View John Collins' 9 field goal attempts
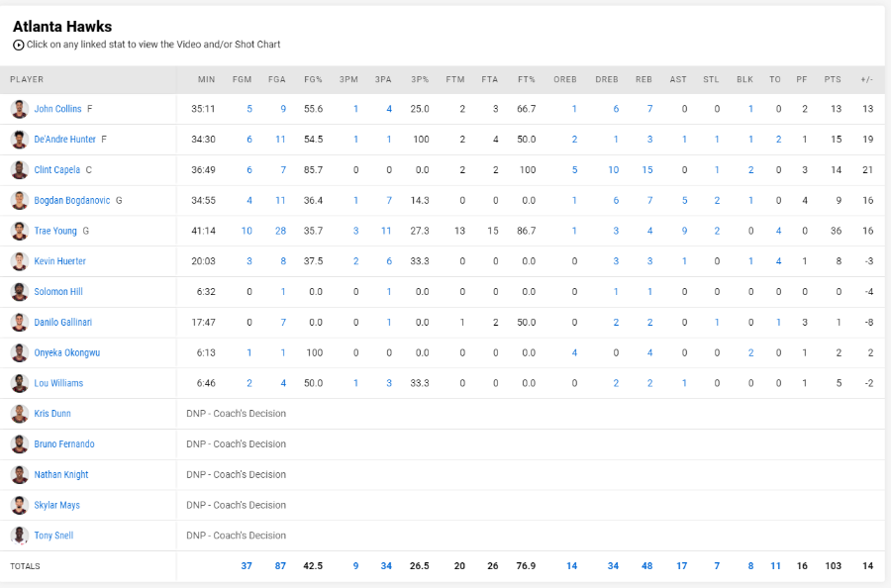The height and width of the screenshot is (588, 891). coord(283,109)
